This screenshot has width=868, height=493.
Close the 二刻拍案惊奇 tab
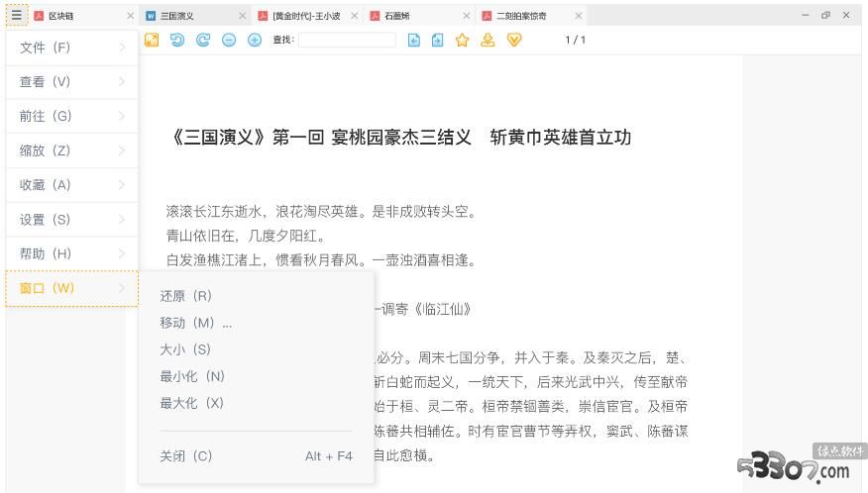[578, 16]
